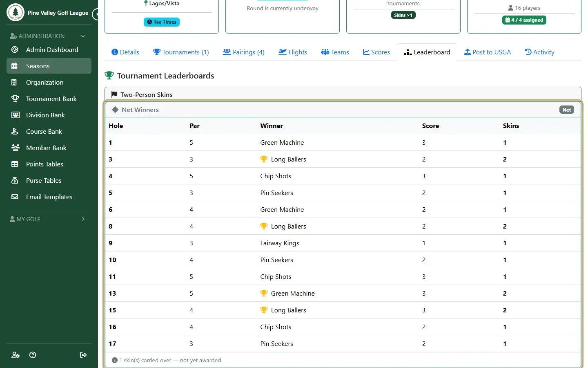Screen dimensions: 588x368
Task: Click trophy icon beside Long Ballers on hole 3
Action: click(264, 159)
